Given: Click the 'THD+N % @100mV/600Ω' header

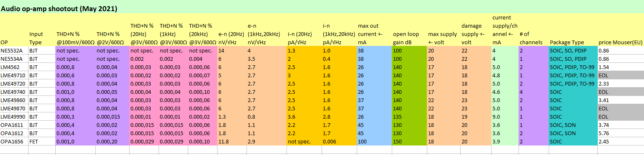Looking at the screenshot, I should (75, 29).
